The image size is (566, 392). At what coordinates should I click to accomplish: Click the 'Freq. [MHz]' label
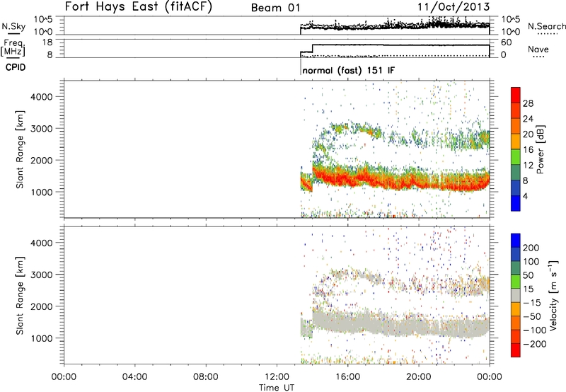[x=13, y=48]
